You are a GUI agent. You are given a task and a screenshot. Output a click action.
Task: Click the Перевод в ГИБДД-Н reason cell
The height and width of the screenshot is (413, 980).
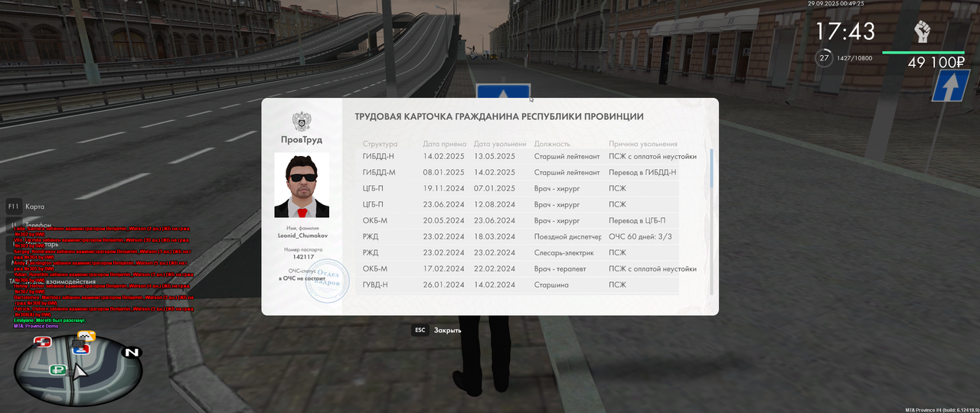click(x=642, y=172)
